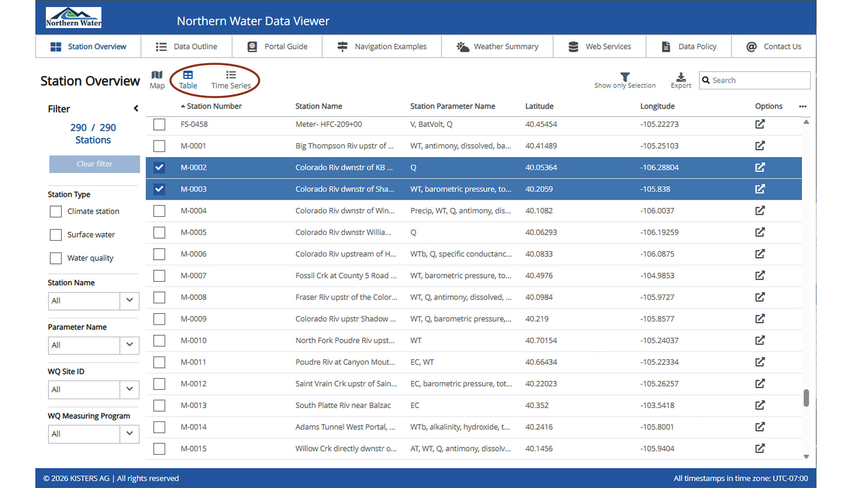Select the 'Poudre Riv at Canyon Mout...' cell
The width and height of the screenshot is (868, 488).
(345, 362)
